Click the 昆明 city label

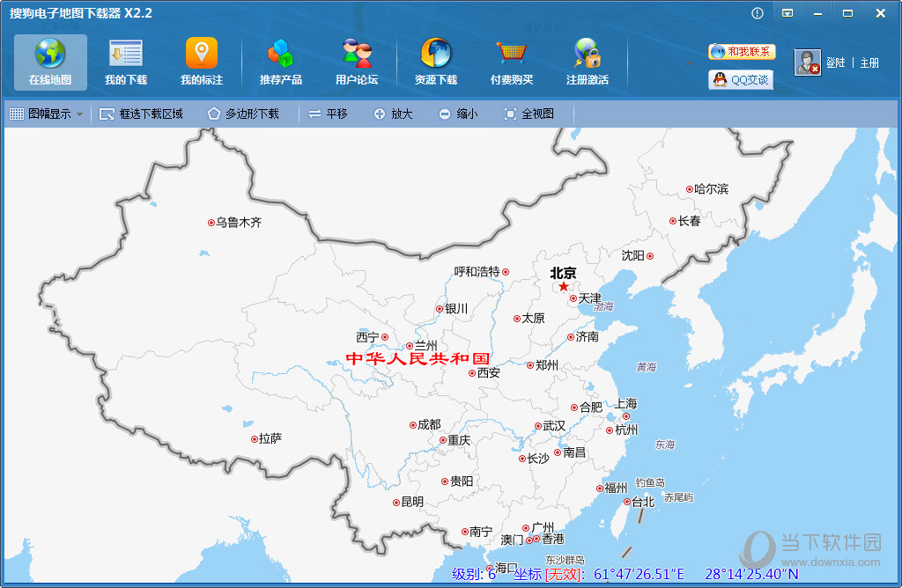[x=412, y=502]
